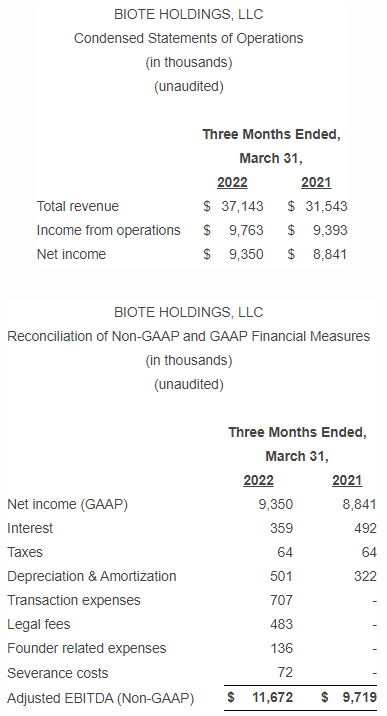Viewport: 387px width, 716px height.
Task: Click the Condensed Statements of Operations heading
Action: pyautogui.click(x=188, y=38)
